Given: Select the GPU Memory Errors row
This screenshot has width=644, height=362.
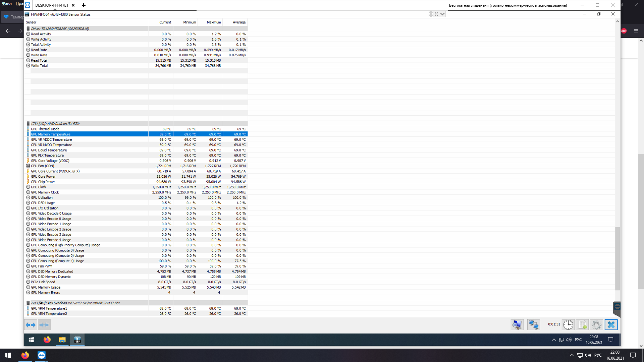Looking at the screenshot, I should coord(137,293).
